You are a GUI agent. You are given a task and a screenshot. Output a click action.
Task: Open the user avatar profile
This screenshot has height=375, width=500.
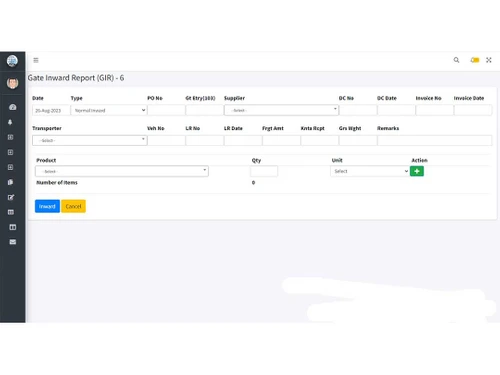pos(12,83)
